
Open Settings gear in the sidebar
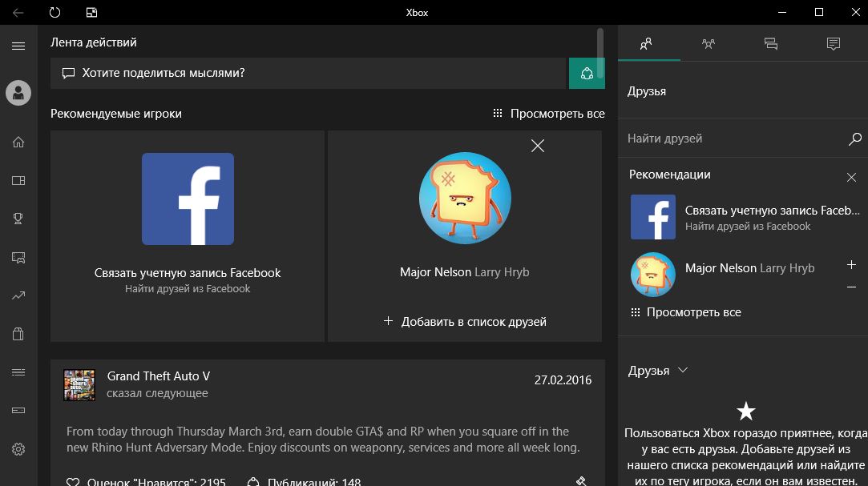tap(18, 449)
